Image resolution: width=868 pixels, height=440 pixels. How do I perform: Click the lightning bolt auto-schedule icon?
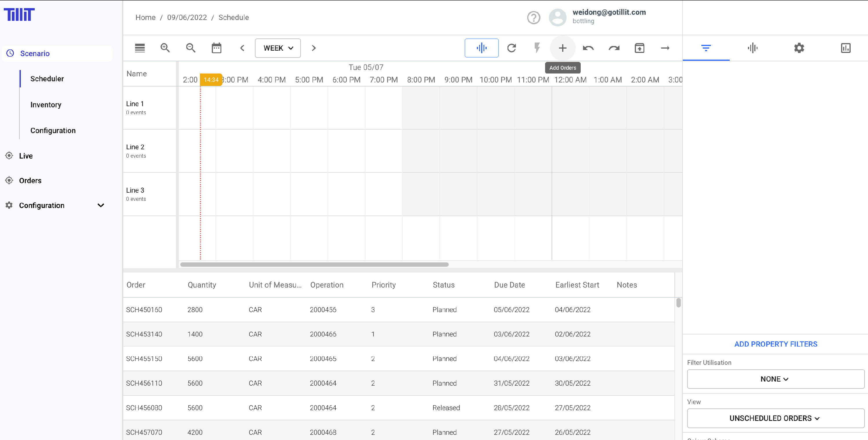point(537,48)
